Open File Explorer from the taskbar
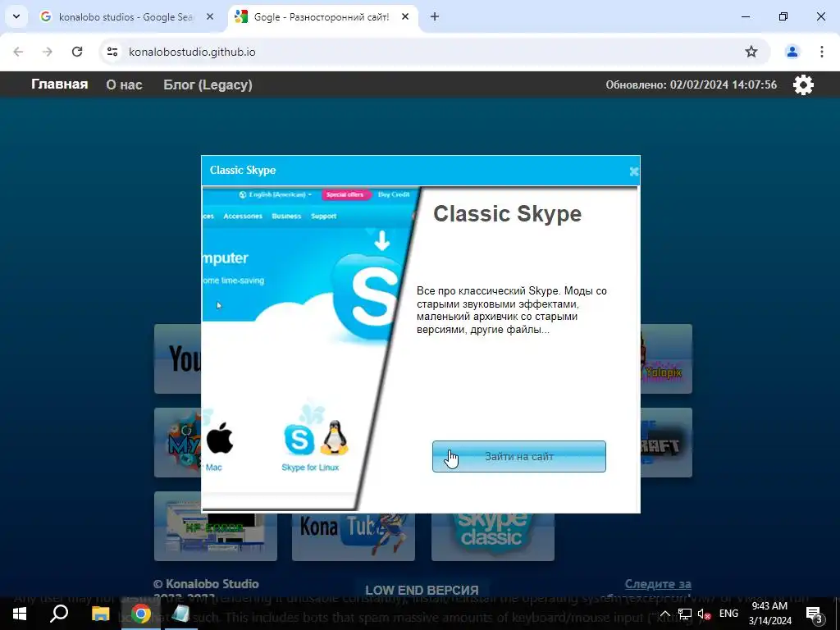 100,614
